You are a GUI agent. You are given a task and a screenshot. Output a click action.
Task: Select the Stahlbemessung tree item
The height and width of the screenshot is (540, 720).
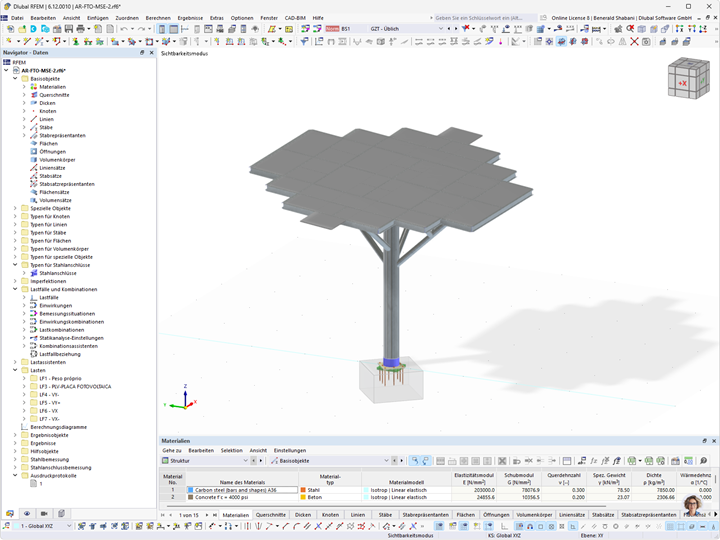click(x=50, y=460)
